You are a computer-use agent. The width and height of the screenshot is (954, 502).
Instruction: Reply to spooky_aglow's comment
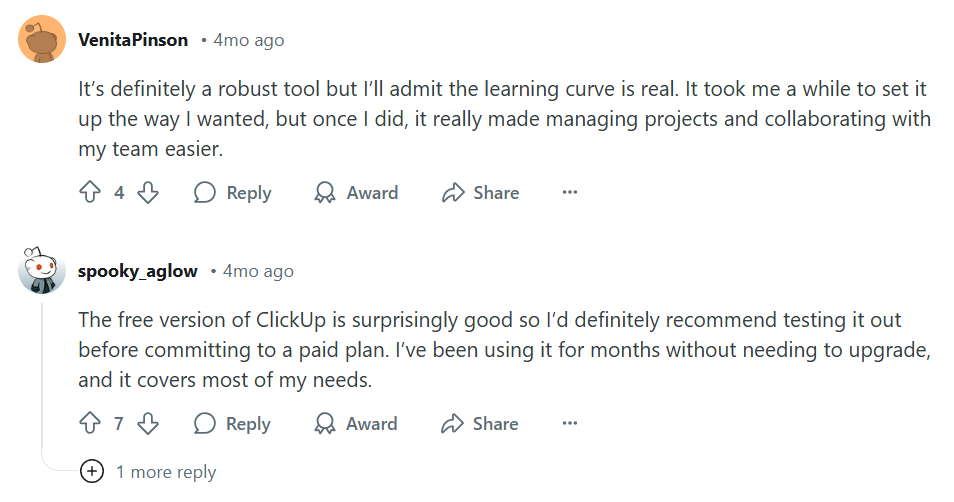pos(233,424)
